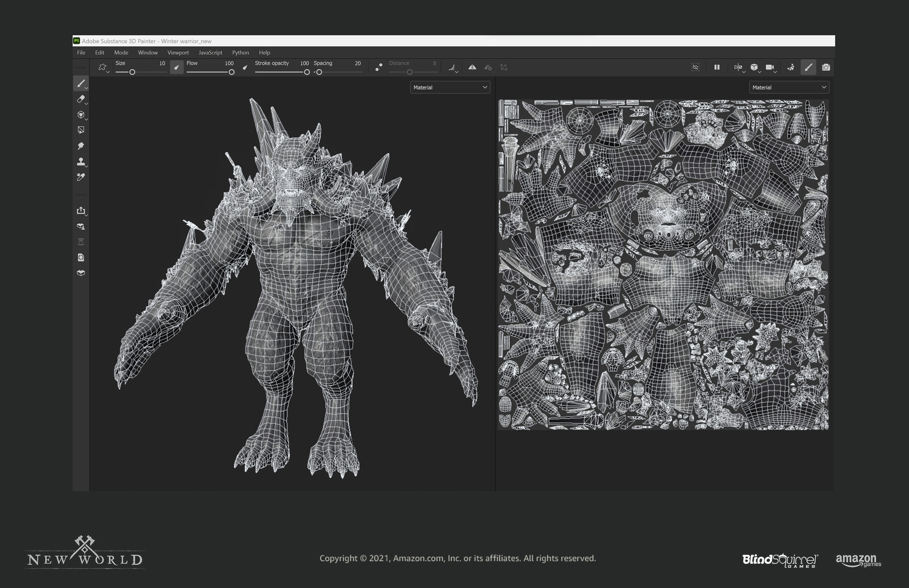Click the box icon at the bottom of the left toolbar
Image resolution: width=909 pixels, height=588 pixels.
[81, 273]
